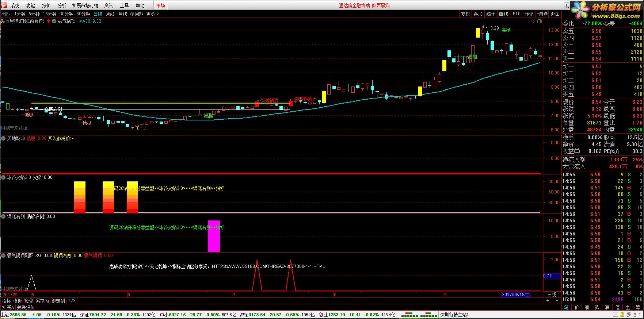Switch to the 值 value tab
Screen dimensions: 644x319
pyautogui.click(x=618, y=307)
